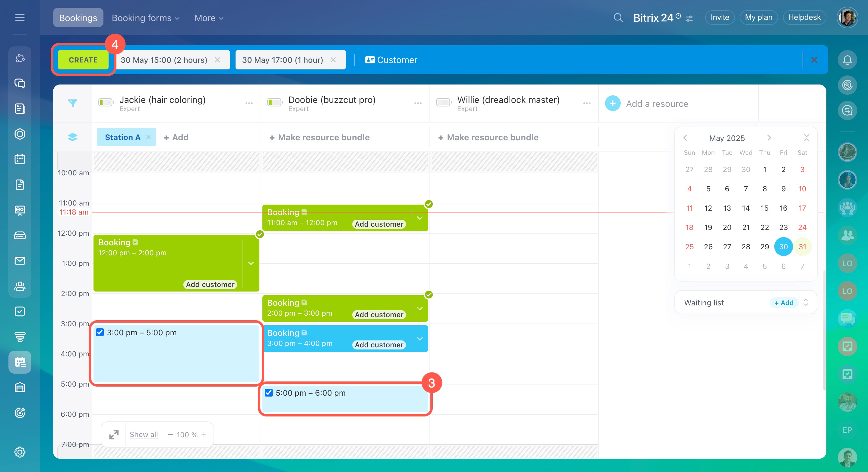Click the resource layers stack icon
868x472 pixels.
pyautogui.click(x=72, y=137)
